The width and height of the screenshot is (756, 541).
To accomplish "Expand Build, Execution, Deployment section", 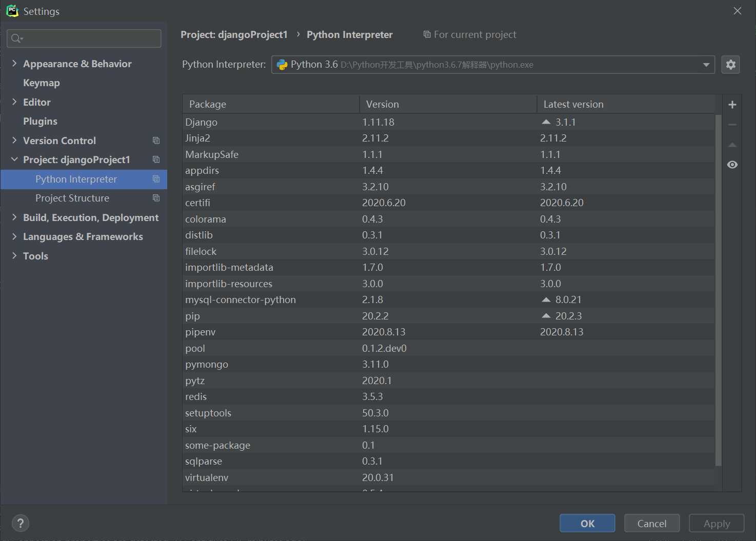I will (14, 217).
